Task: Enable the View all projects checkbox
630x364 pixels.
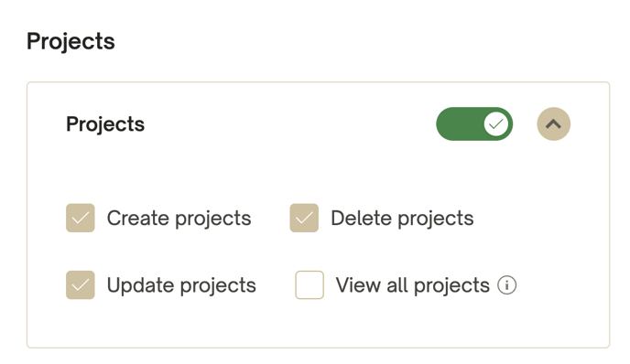Action: 310,285
